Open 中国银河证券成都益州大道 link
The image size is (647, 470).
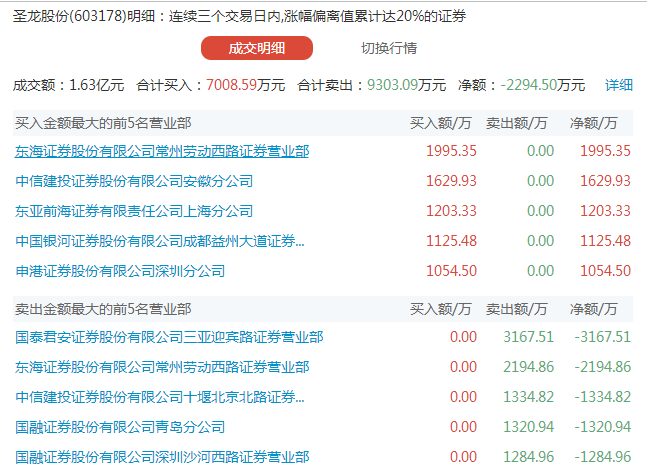point(160,241)
